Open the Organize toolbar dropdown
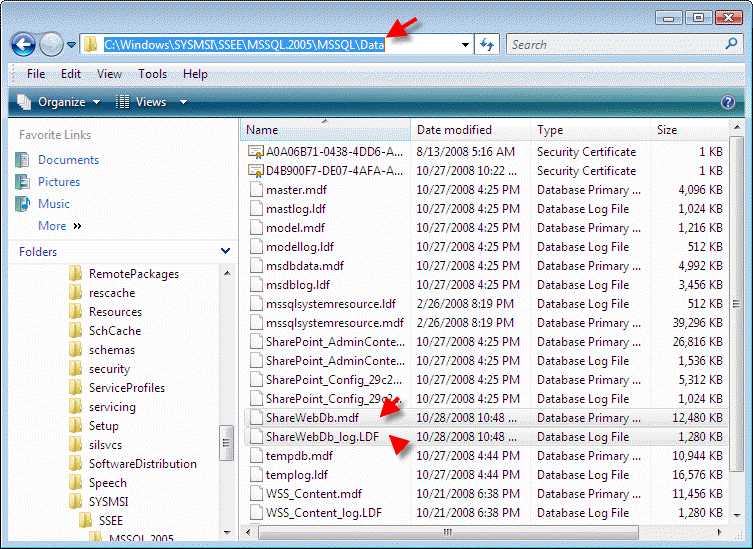 click(x=59, y=102)
